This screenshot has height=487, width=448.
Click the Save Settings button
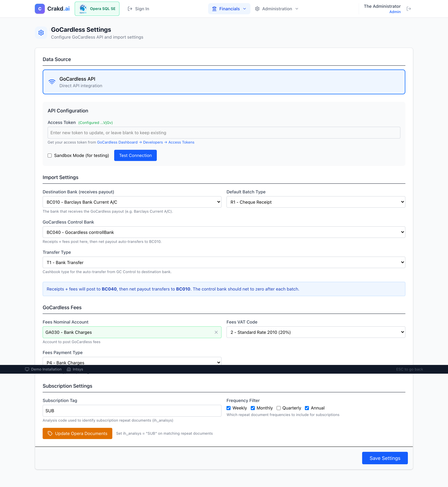coord(385,458)
